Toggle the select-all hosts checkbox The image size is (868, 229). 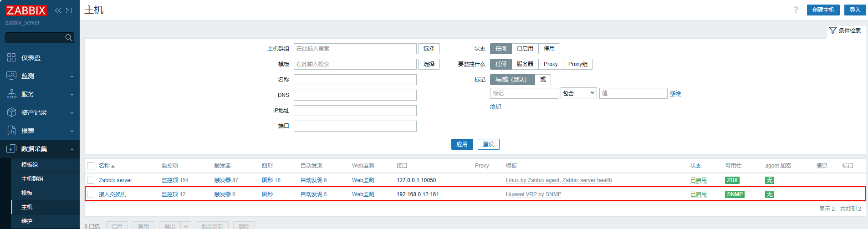coord(91,166)
